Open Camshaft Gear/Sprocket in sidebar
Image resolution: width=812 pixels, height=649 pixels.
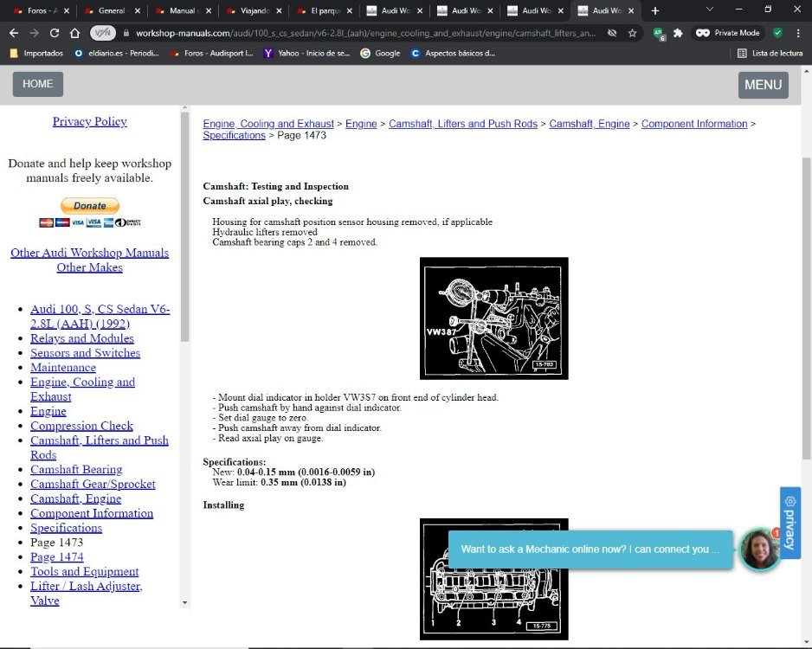pos(93,484)
